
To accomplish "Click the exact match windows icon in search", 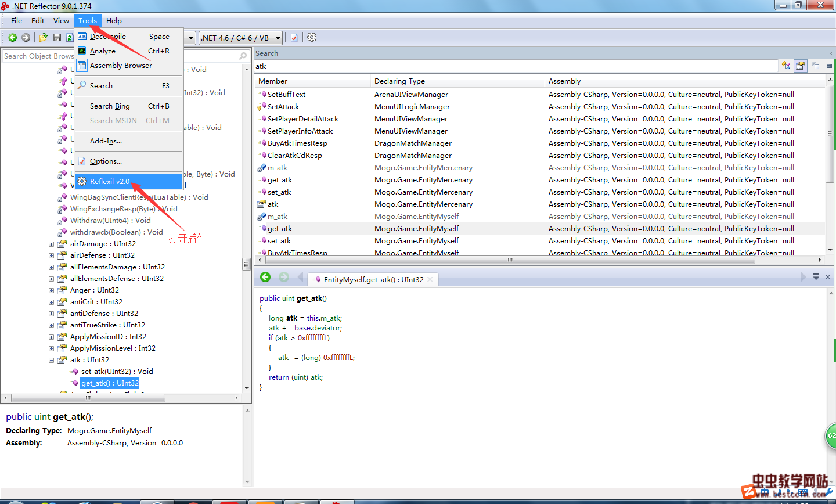I will click(x=816, y=66).
